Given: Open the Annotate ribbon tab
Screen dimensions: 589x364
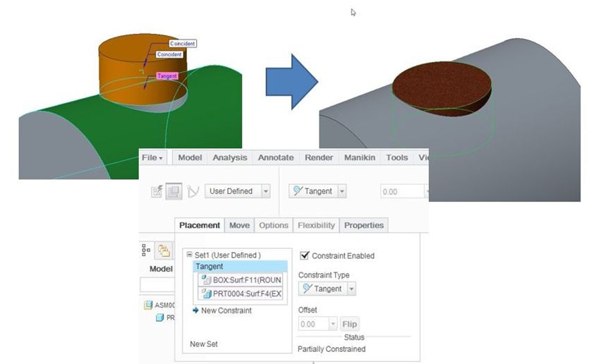Looking at the screenshot, I should [x=276, y=158].
